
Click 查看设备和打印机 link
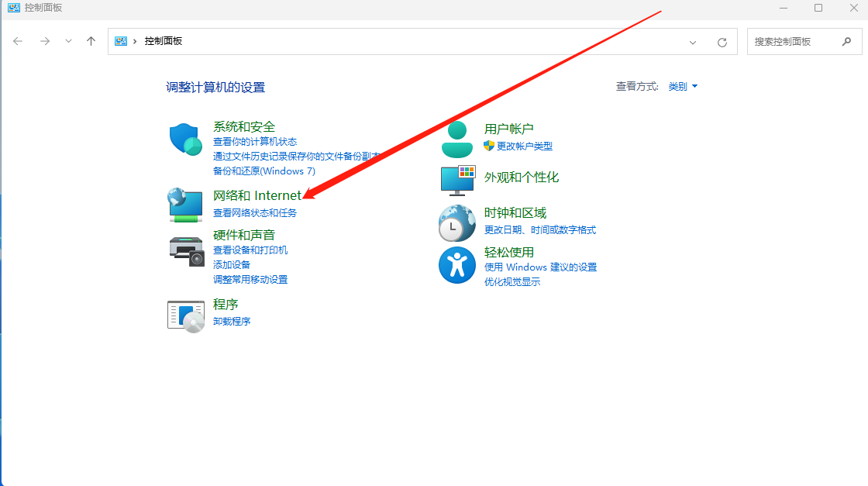point(250,250)
